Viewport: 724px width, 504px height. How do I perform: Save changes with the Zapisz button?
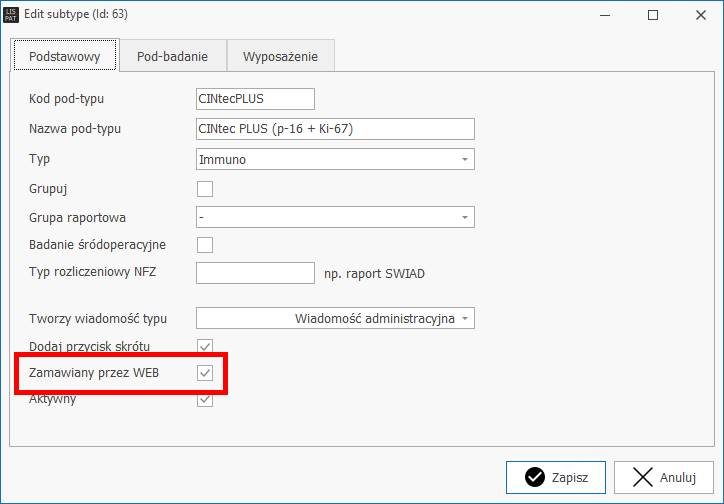(x=555, y=477)
